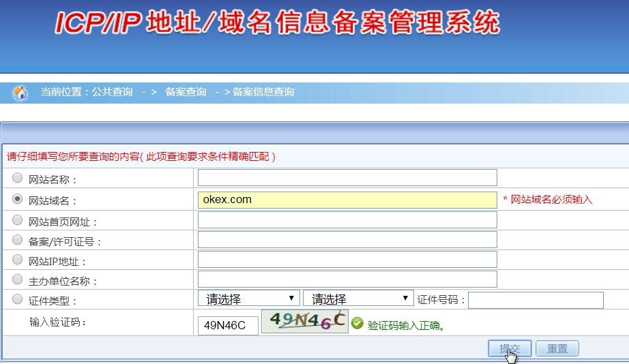The width and height of the screenshot is (629, 364).
Task: Pick the 主办单位名称 radio option
Action: 17,279
